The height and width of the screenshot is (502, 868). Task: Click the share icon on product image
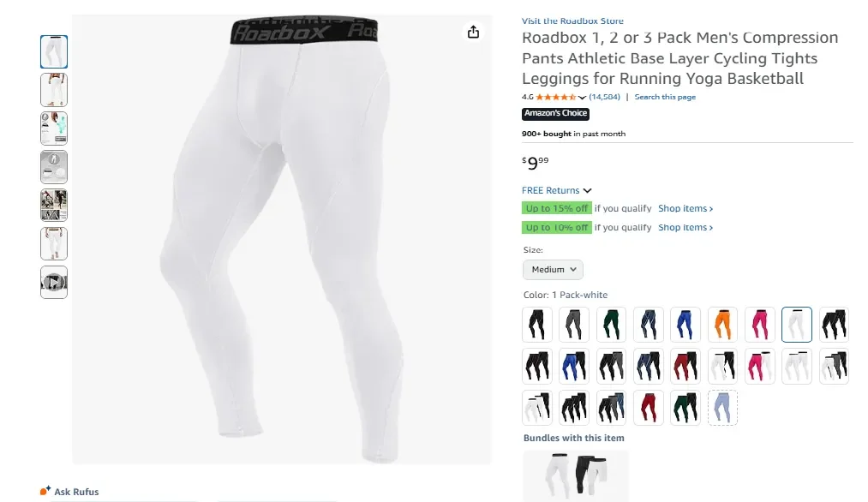coord(473,32)
